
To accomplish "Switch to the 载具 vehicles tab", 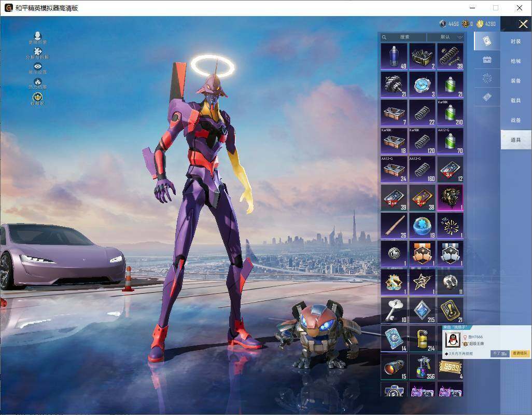I will 516,101.
